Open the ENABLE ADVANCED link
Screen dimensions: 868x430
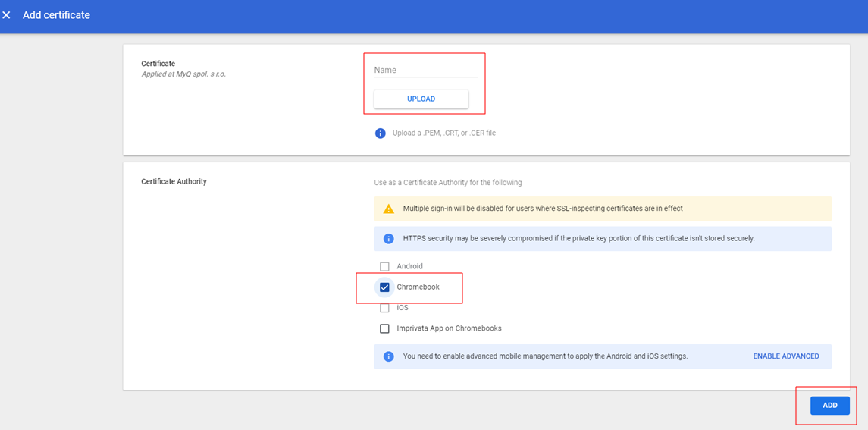(x=785, y=356)
